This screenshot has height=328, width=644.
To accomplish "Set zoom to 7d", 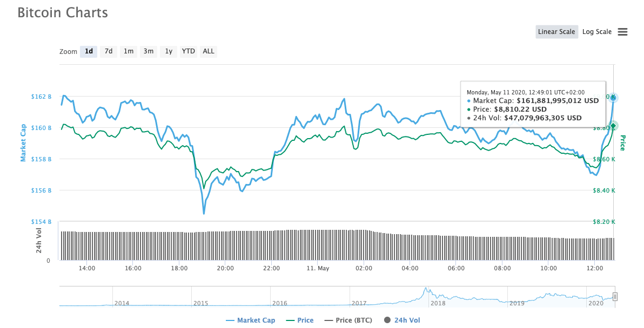I will click(109, 51).
